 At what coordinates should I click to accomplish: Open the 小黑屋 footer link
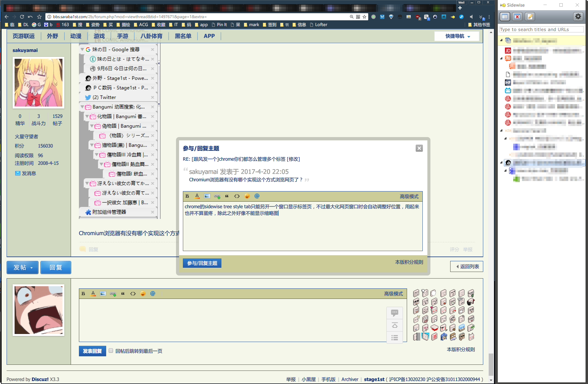[309, 379]
